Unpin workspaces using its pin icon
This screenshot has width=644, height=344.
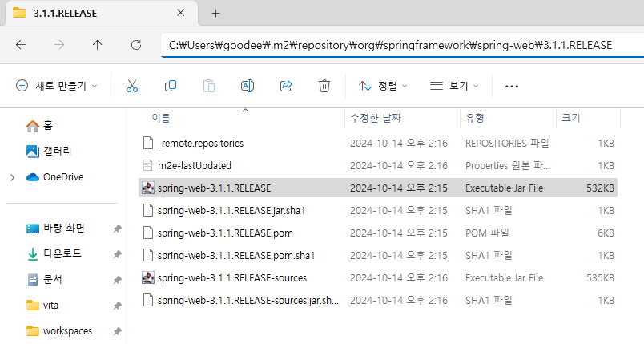click(118, 331)
